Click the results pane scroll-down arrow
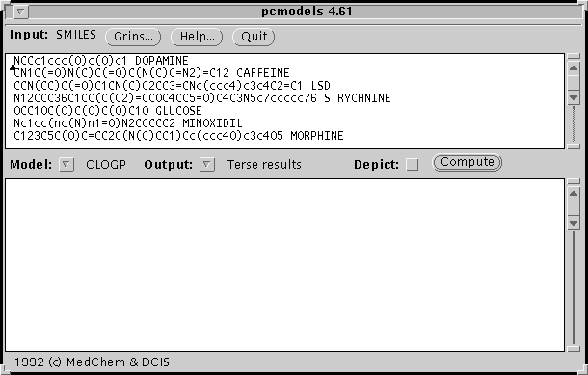Screen dimensions: 588x375 click(574, 223)
